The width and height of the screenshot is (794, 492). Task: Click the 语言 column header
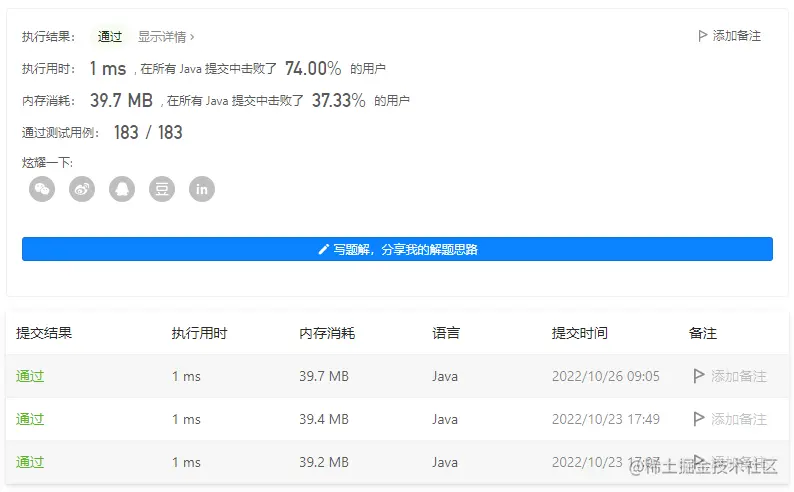(x=446, y=333)
